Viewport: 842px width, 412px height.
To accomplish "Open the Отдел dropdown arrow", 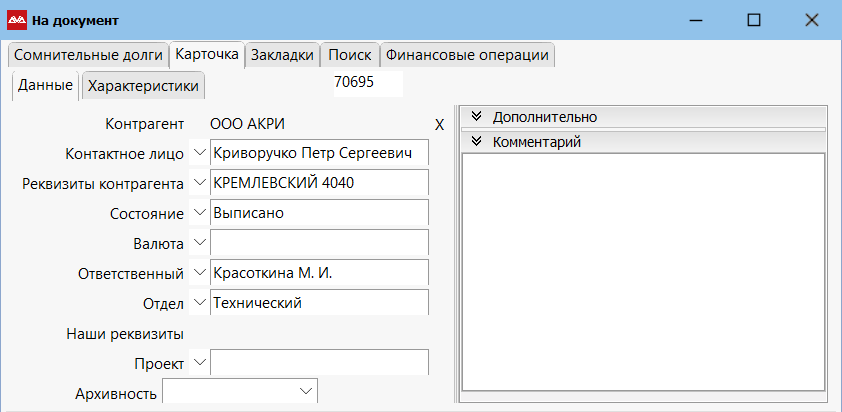I will tap(198, 302).
